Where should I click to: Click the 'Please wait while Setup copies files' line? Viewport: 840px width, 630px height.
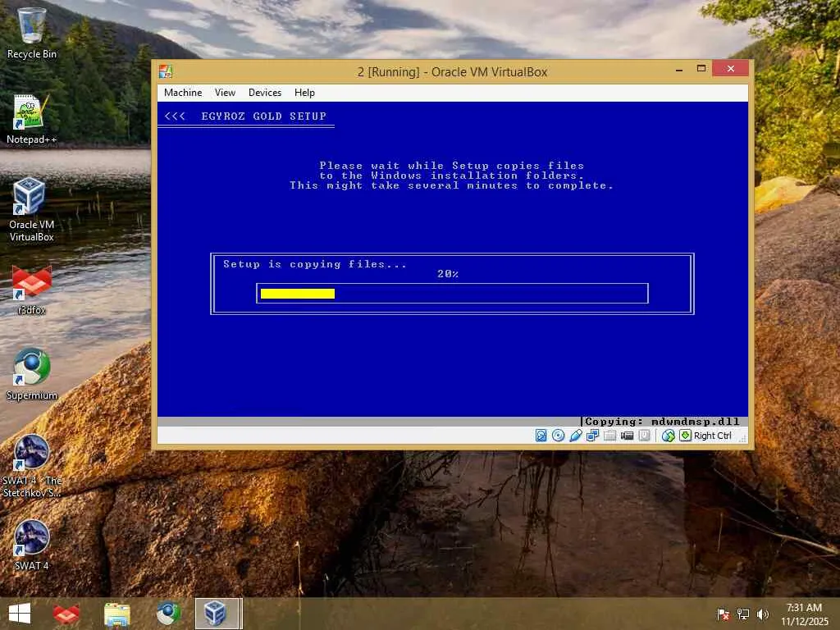[x=452, y=166]
